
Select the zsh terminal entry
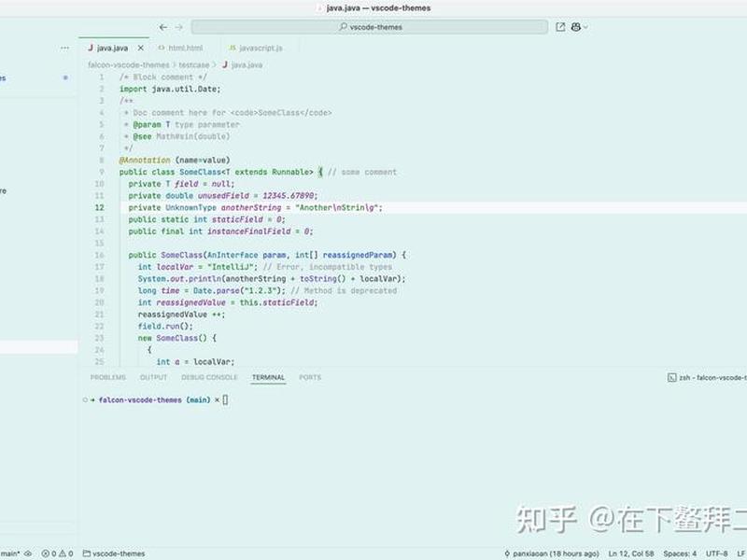pos(707,378)
